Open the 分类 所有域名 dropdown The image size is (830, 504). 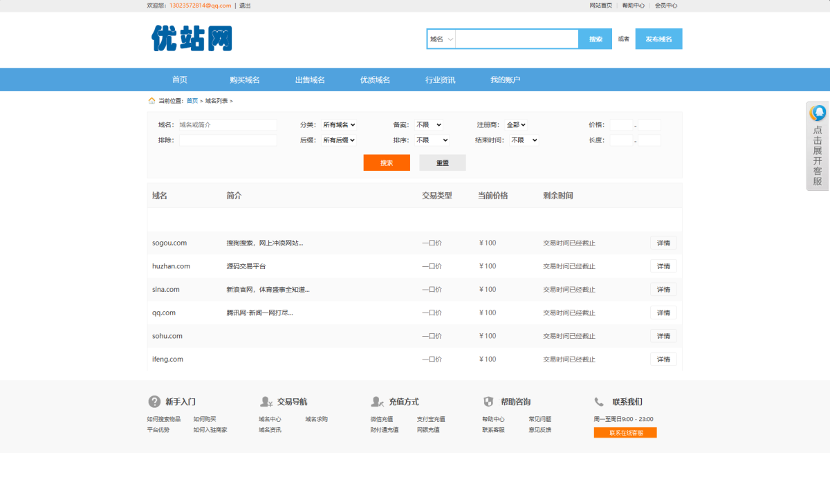tap(339, 125)
